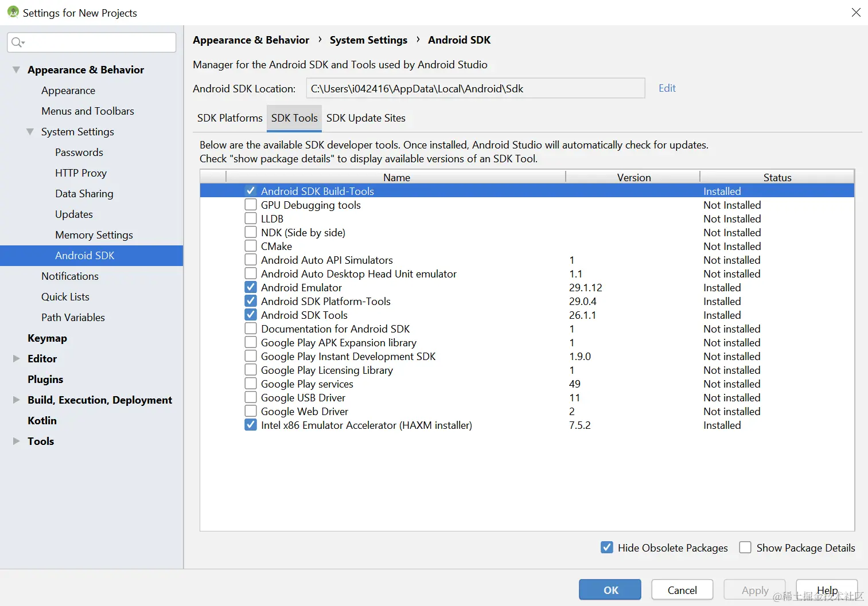Tick the NDK (Side by side) checkbox
Image resolution: width=868 pixels, height=606 pixels.
[251, 232]
